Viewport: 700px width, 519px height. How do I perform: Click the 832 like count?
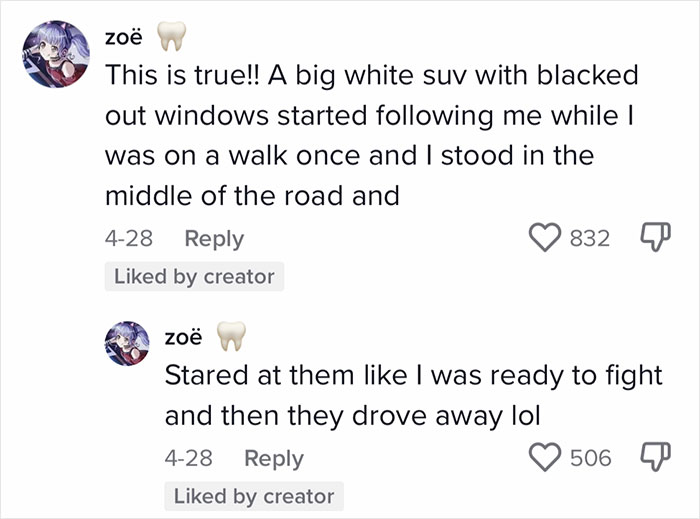[590, 238]
